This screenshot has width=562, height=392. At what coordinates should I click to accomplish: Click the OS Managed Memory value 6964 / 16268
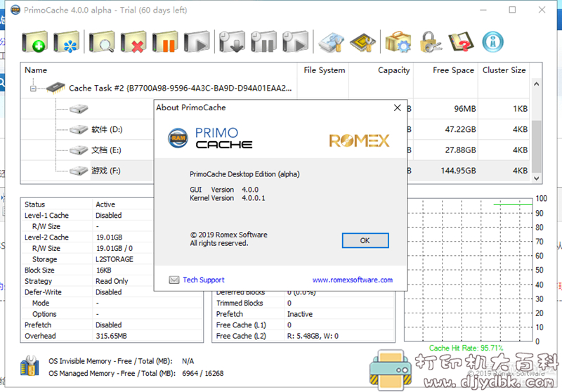coord(202,373)
